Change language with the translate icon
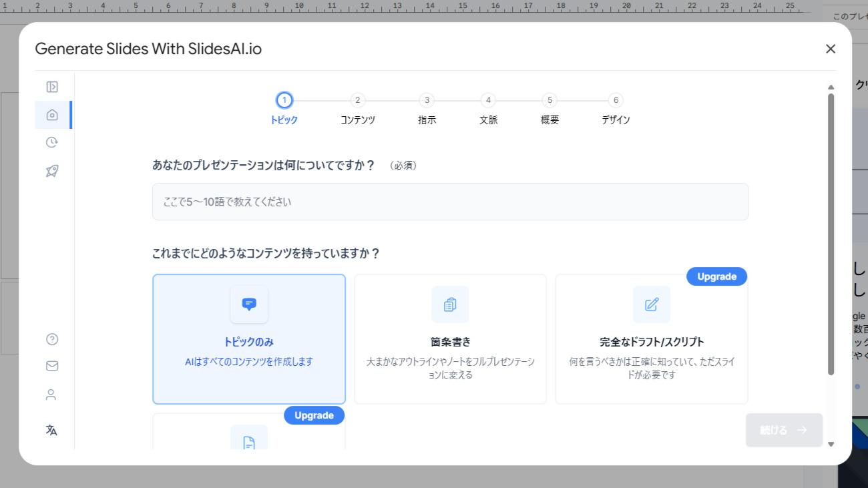Screen dimensions: 868x488 tap(51, 430)
